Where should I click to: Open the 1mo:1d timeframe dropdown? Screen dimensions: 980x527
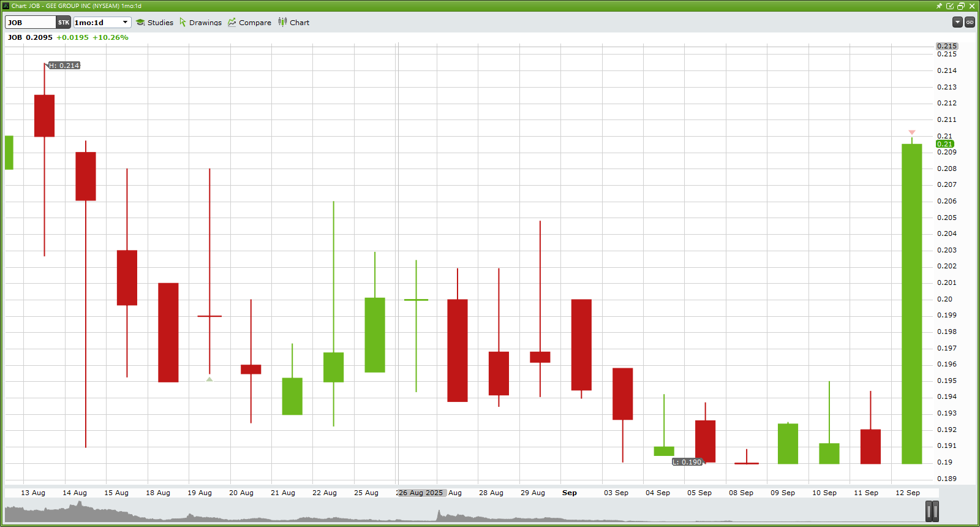102,23
